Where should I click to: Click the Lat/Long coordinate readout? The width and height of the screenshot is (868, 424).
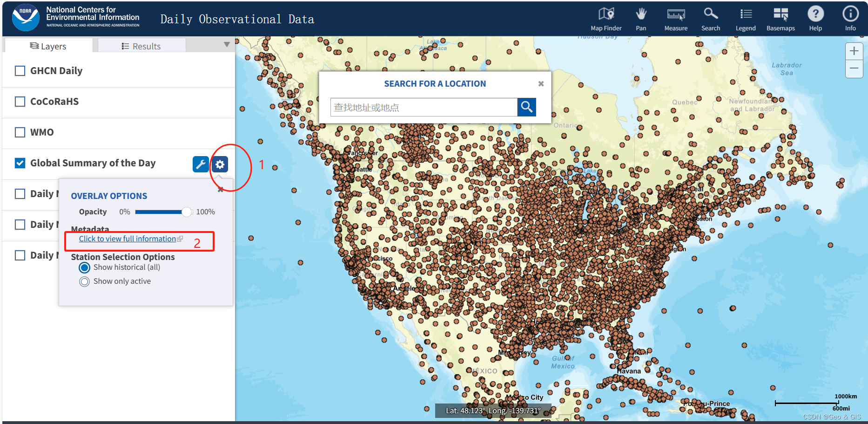[493, 410]
